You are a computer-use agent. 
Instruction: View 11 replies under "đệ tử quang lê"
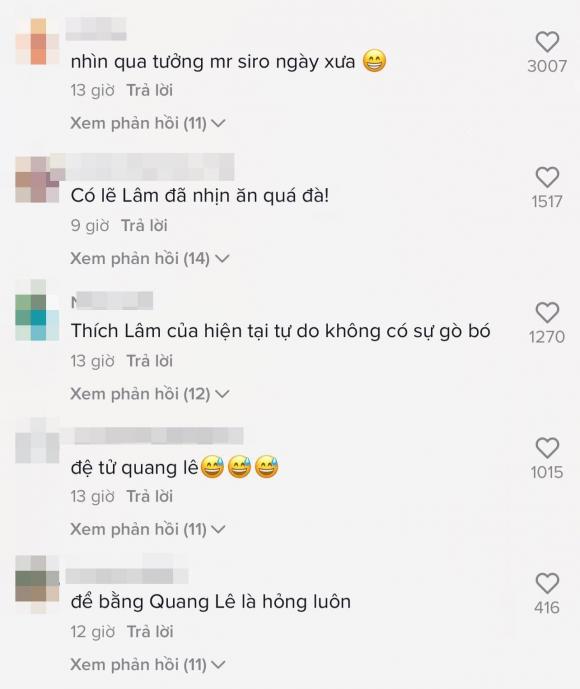(148, 529)
